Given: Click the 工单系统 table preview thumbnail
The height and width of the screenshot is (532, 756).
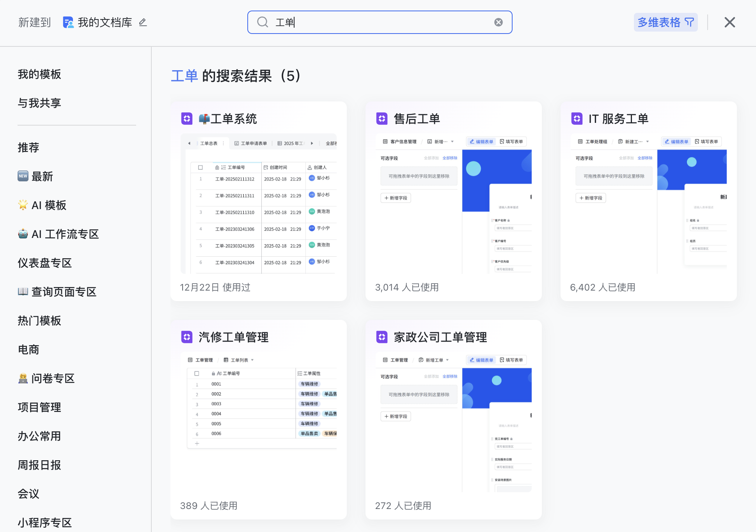Looking at the screenshot, I should click(259, 203).
